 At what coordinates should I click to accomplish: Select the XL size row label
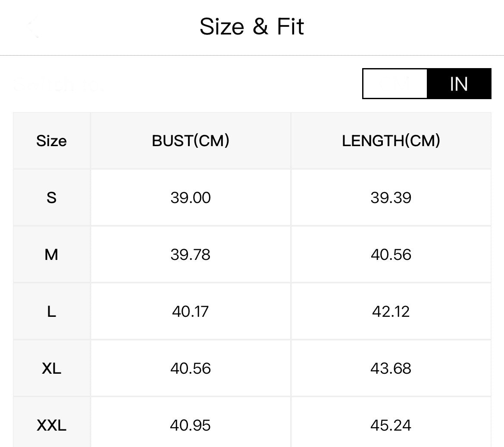tap(52, 369)
